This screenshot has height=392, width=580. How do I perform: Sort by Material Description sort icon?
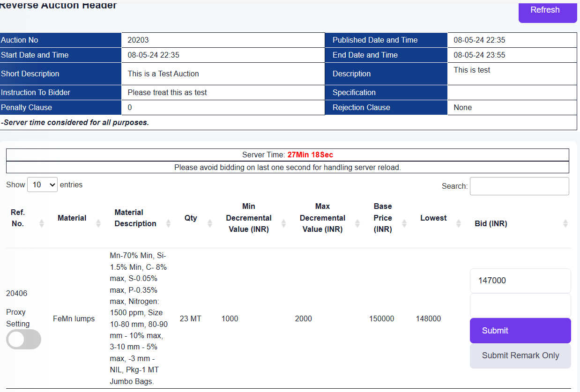169,223
